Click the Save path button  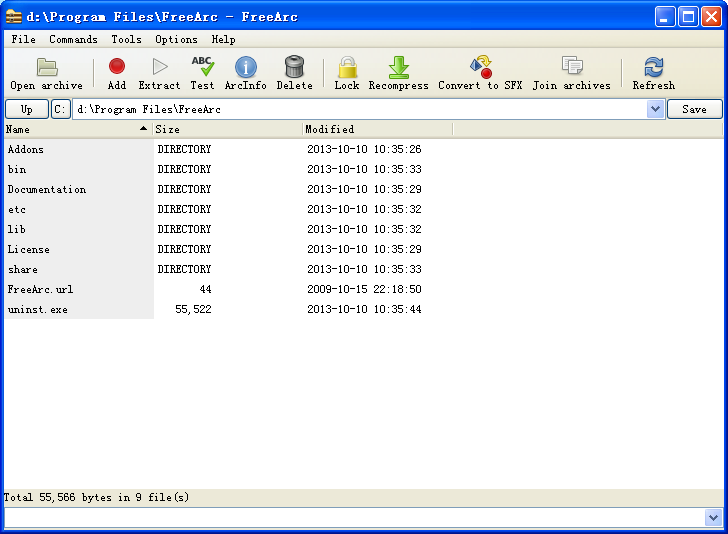coord(695,109)
